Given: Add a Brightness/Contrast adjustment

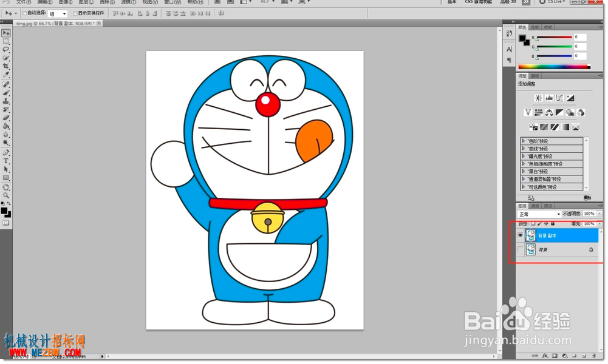Looking at the screenshot, I should click(x=539, y=98).
